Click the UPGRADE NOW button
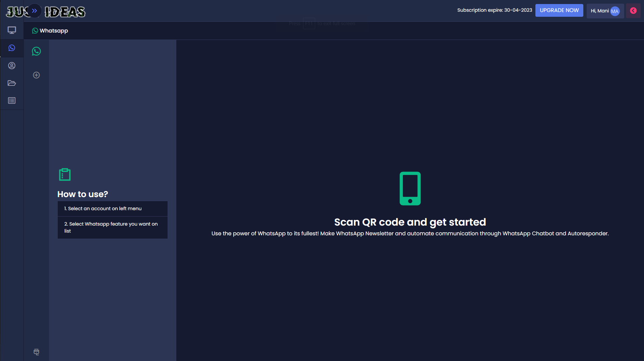The width and height of the screenshot is (644, 361). tap(559, 10)
